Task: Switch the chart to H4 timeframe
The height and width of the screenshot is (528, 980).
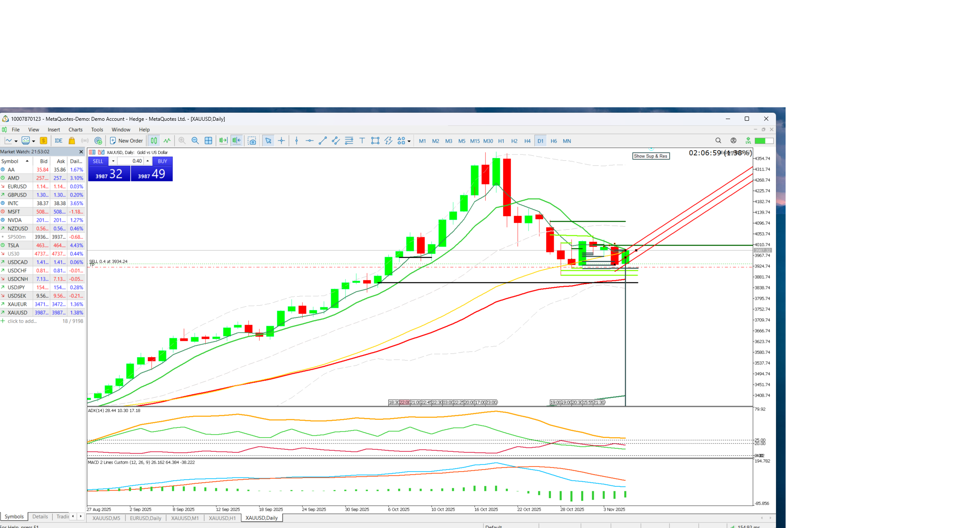Action: (x=527, y=141)
